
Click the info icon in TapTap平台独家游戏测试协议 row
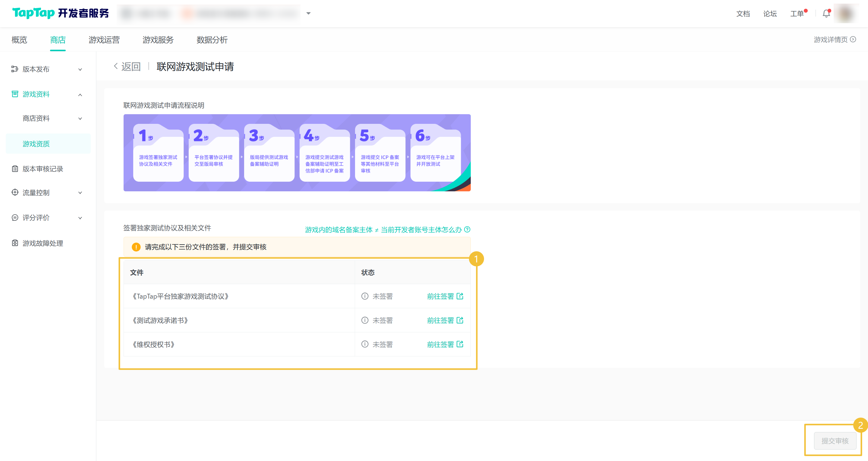pos(365,296)
